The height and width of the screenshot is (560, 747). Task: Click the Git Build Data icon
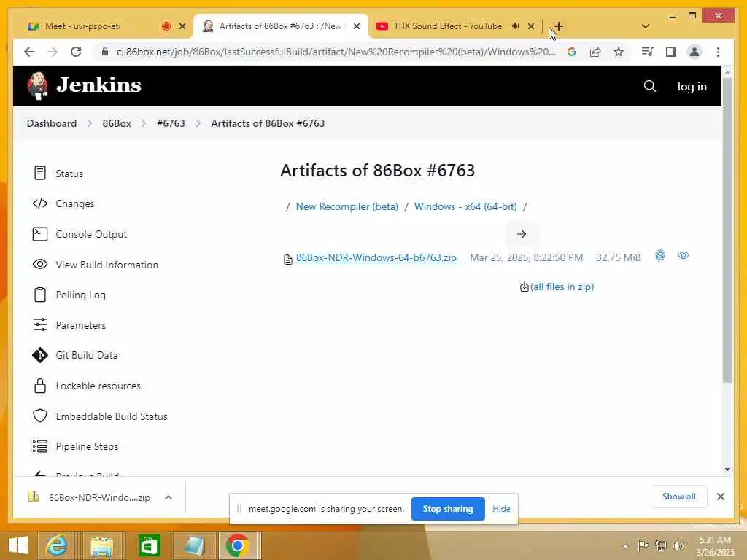pyautogui.click(x=40, y=355)
